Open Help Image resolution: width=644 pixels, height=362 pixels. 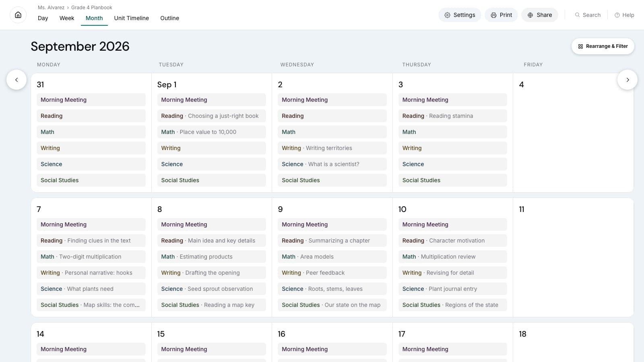click(x=624, y=15)
